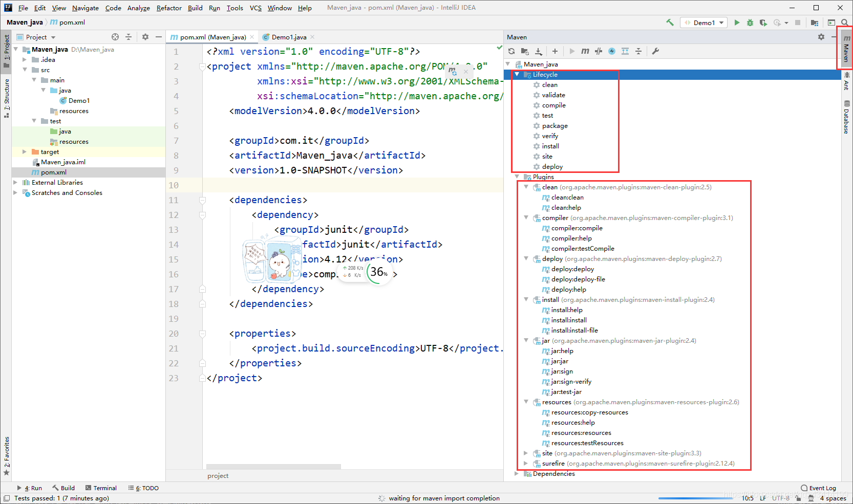The height and width of the screenshot is (504, 853).
Task: Open the Analyze menu
Action: pyautogui.click(x=138, y=8)
